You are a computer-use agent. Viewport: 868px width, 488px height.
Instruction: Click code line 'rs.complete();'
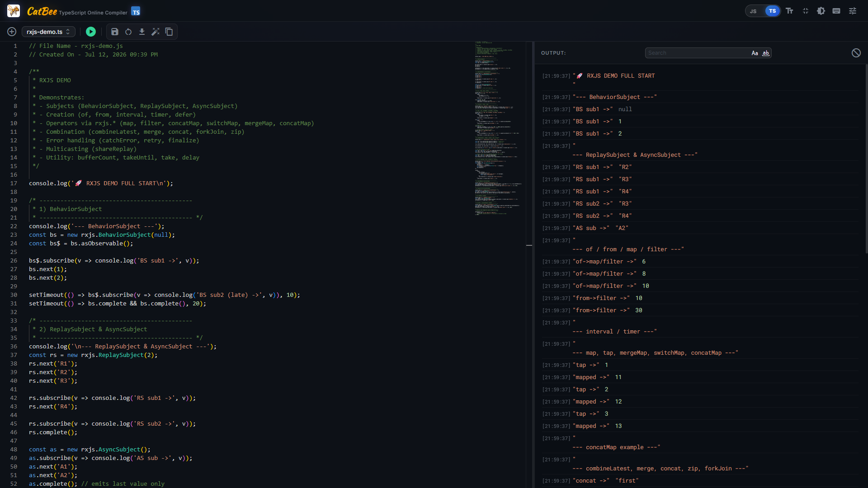[x=53, y=432]
